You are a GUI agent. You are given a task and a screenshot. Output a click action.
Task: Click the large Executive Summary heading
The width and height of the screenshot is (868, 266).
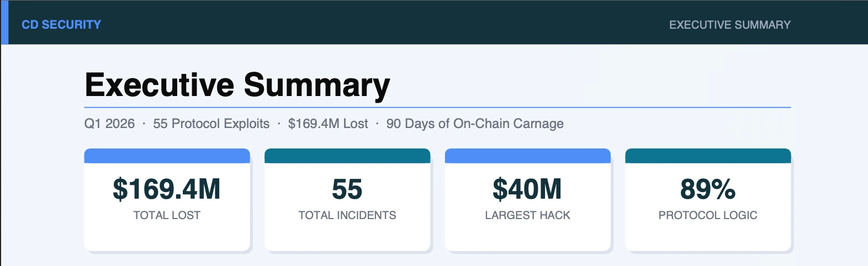tap(237, 85)
